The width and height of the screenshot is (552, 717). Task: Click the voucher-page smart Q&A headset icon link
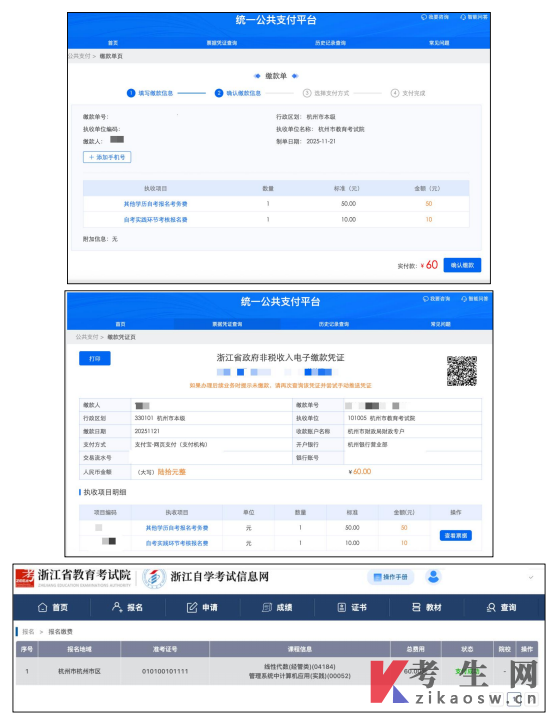pos(475,299)
